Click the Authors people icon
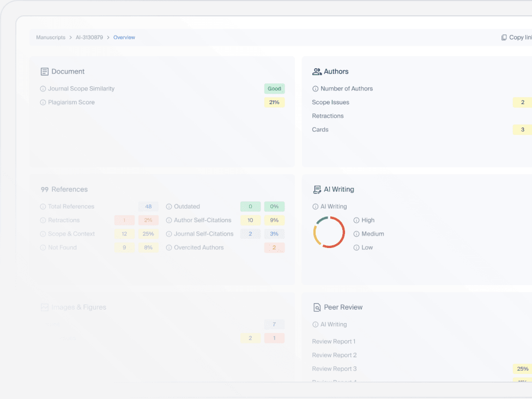Image resolution: width=532 pixels, height=399 pixels. coord(317,71)
